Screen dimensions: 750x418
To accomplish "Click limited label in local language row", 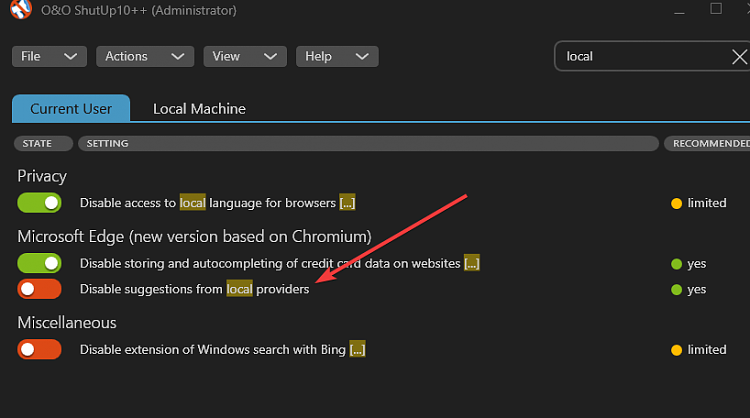I will (x=707, y=203).
